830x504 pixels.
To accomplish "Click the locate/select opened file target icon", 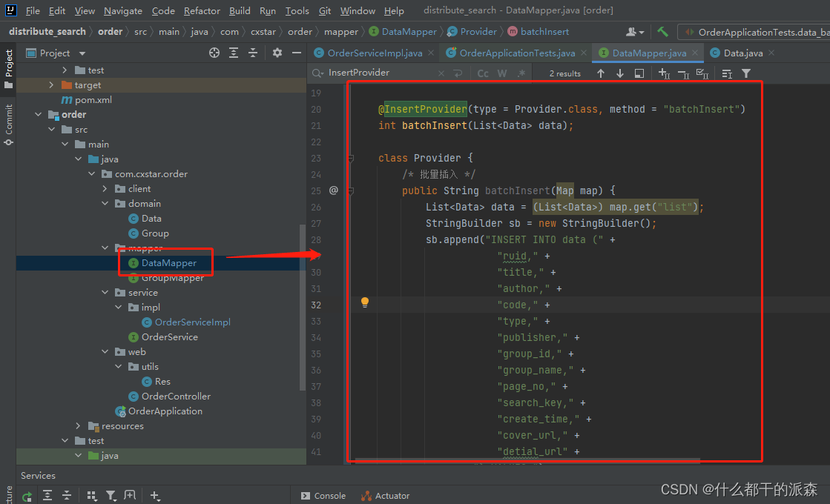I will [214, 53].
